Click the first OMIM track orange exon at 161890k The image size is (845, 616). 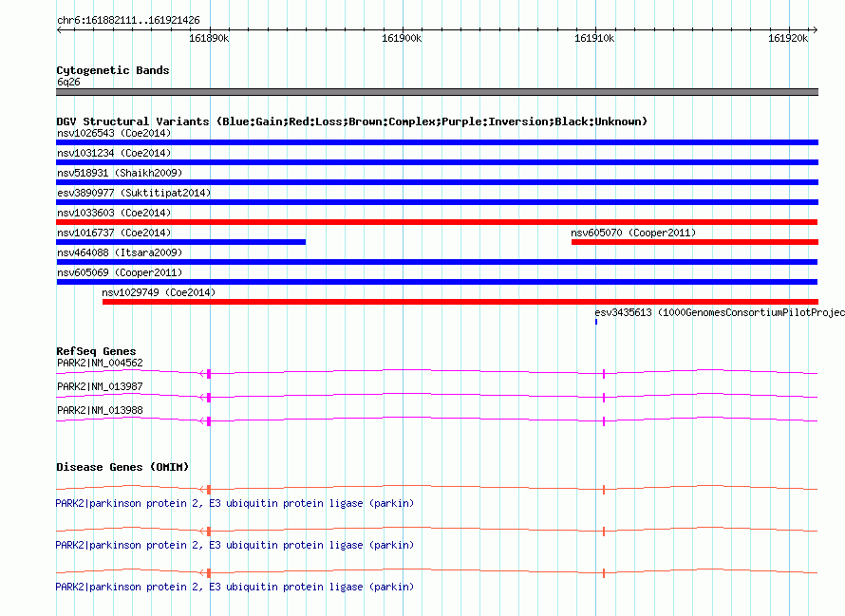point(209,490)
